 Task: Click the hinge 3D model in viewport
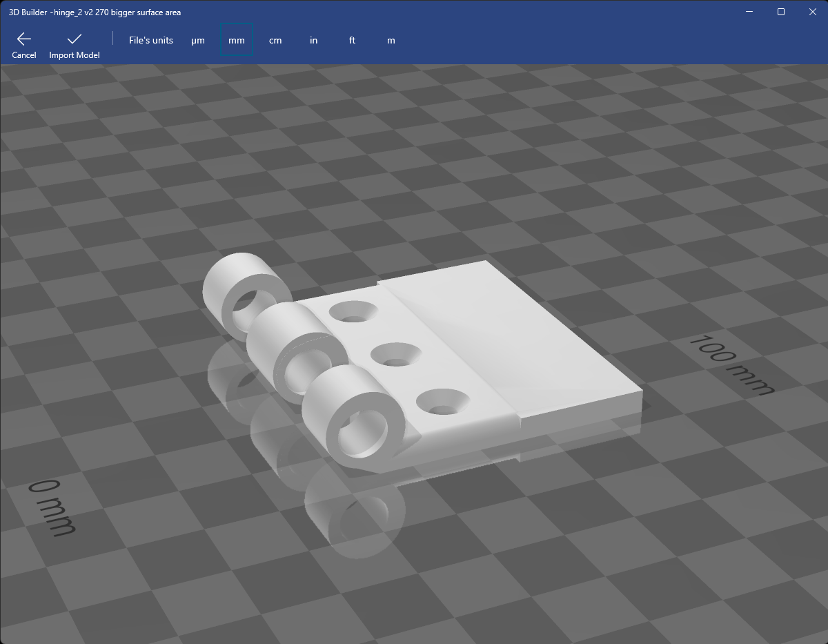tap(421, 362)
